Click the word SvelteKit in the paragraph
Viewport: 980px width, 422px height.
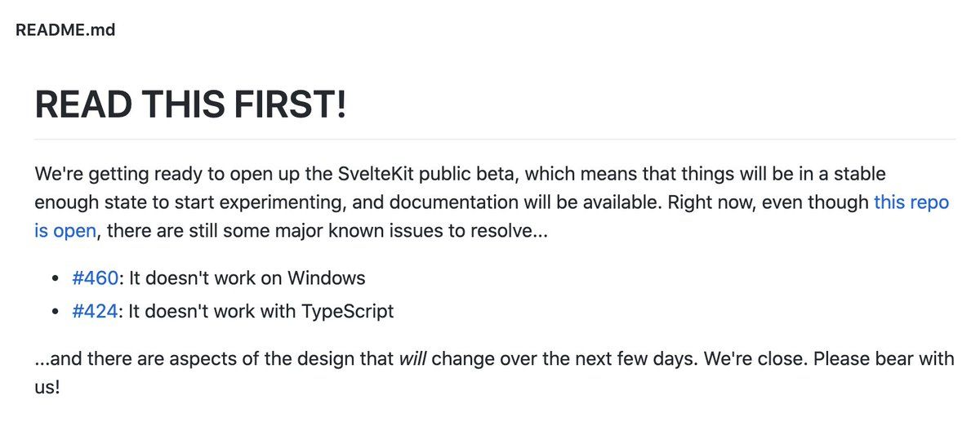click(x=377, y=174)
